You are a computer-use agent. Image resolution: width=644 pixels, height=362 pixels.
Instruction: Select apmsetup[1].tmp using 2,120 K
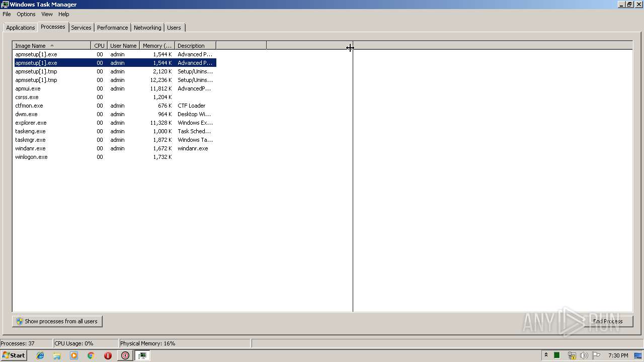(115, 71)
